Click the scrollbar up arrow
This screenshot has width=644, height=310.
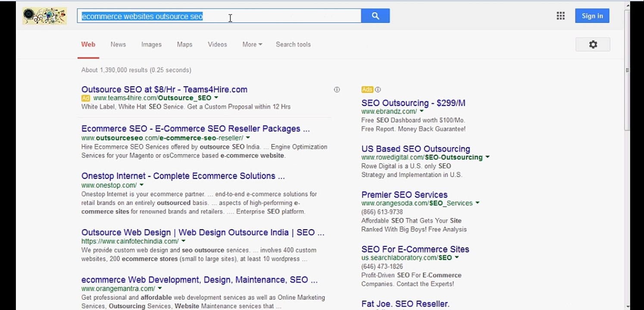627,5
